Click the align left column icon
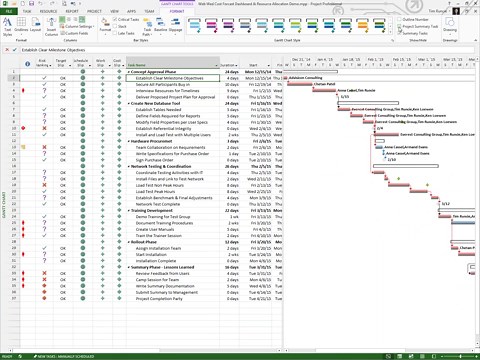 (62, 20)
